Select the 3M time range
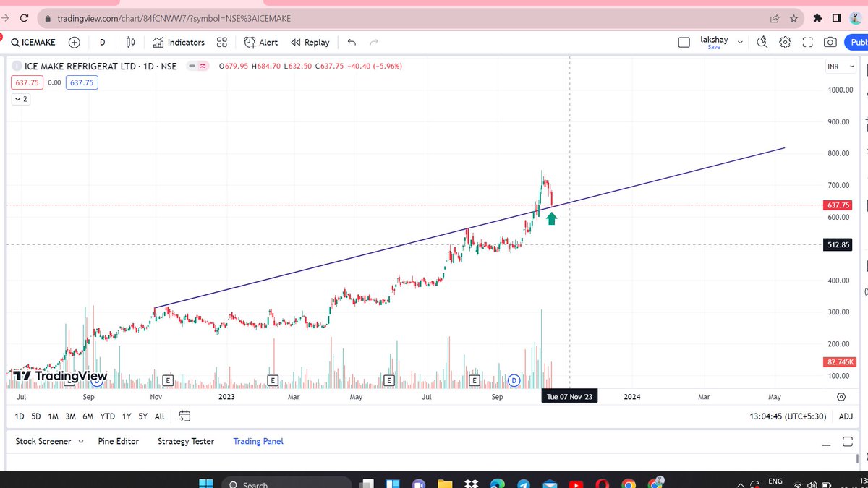The height and width of the screenshot is (488, 868). pyautogui.click(x=70, y=416)
